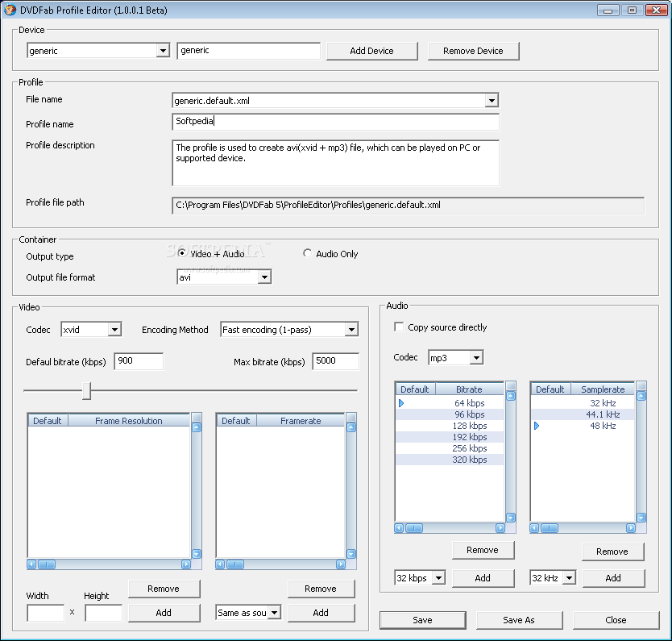Viewport: 672px width, 641px height.
Task: Click the Samplerate column header
Action: click(603, 389)
